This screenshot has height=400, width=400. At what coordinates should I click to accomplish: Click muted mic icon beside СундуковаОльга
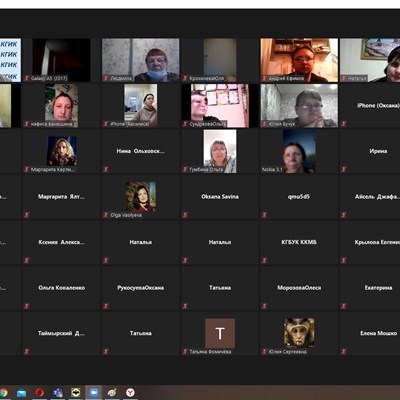pyautogui.click(x=185, y=124)
